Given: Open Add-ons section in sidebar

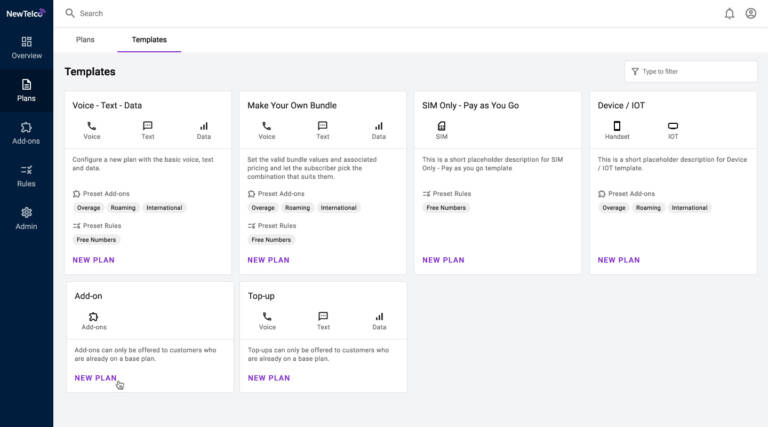Looking at the screenshot, I should click(26, 133).
